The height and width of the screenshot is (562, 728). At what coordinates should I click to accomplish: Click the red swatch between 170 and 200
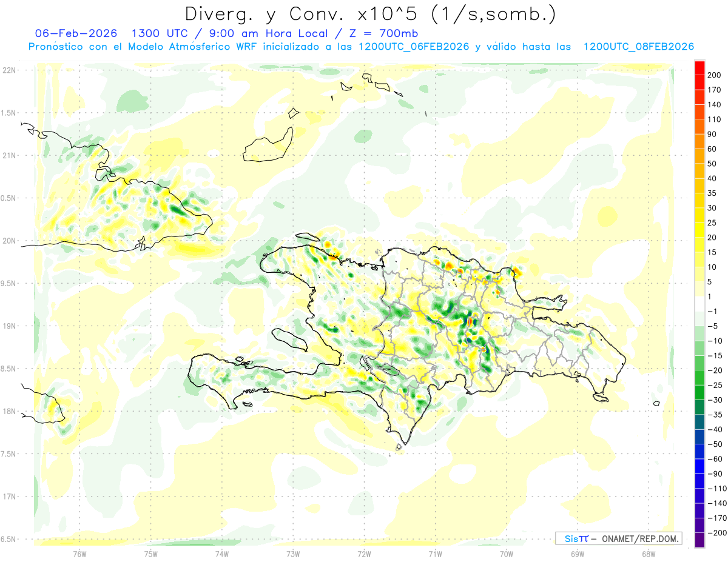[x=699, y=82]
